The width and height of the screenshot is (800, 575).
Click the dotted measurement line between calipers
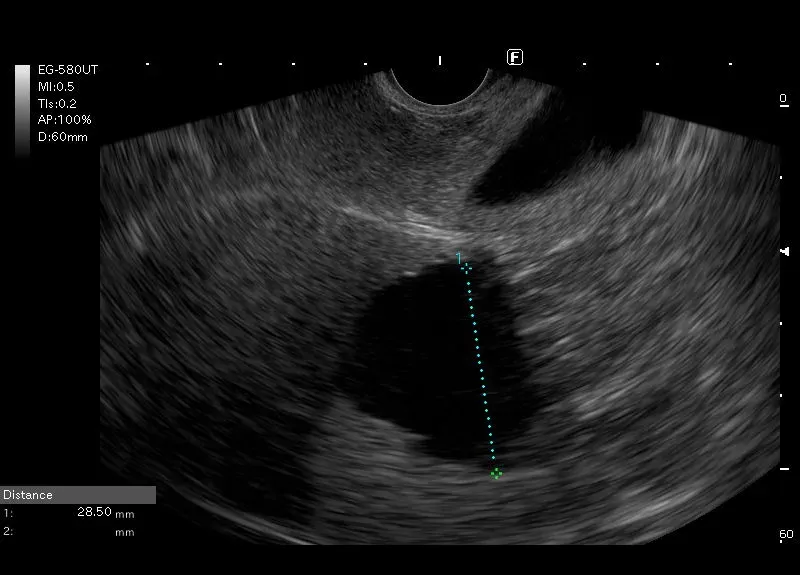[480, 370]
